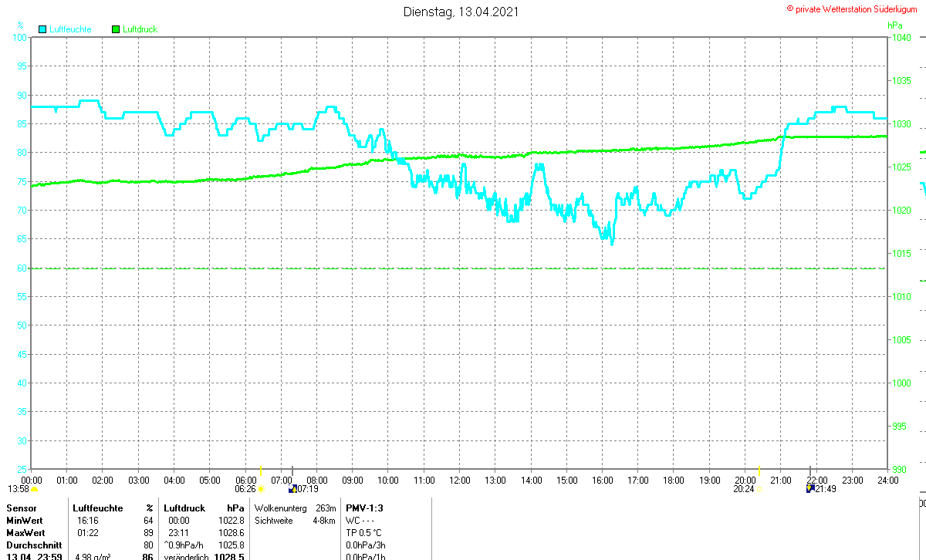Click the sunset icon next to 20:24

[759, 488]
